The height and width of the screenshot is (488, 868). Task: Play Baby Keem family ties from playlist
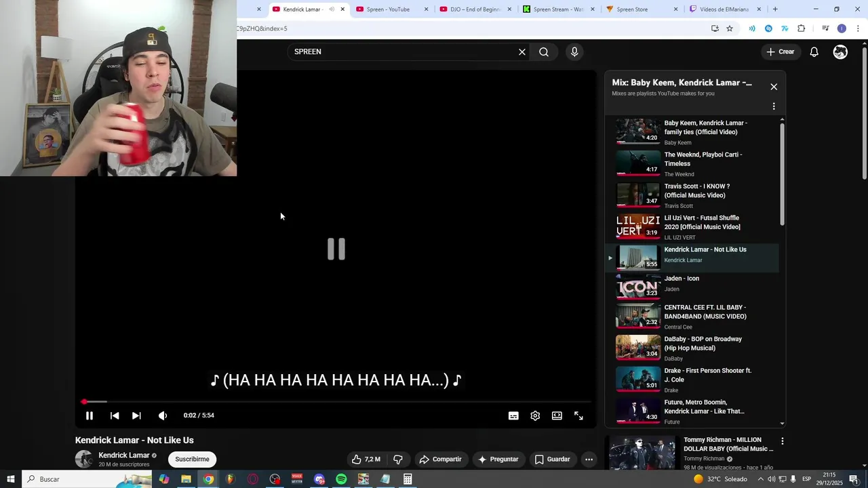pos(692,132)
